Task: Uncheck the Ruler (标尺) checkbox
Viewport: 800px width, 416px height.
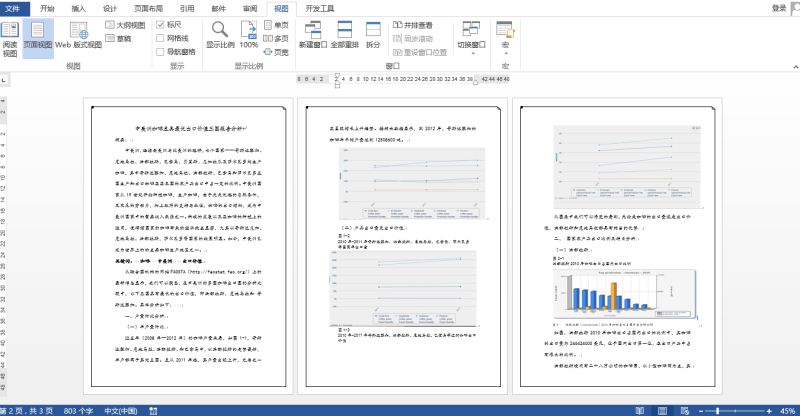Action: 159,25
